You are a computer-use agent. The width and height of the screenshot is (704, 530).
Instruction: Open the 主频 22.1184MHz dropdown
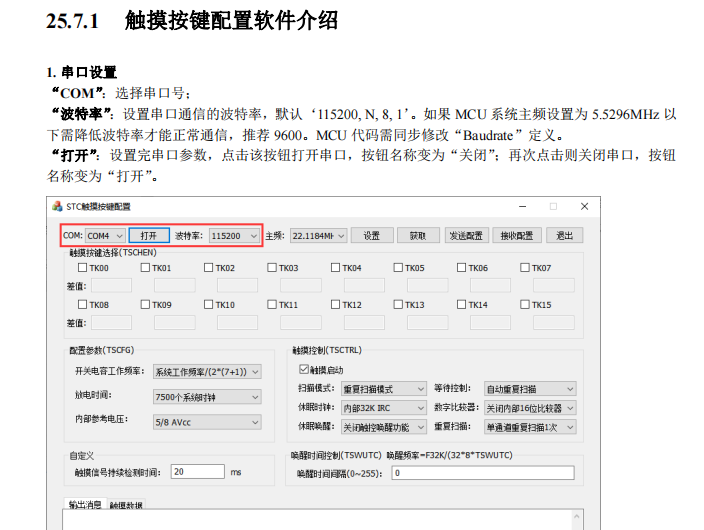click(318, 236)
